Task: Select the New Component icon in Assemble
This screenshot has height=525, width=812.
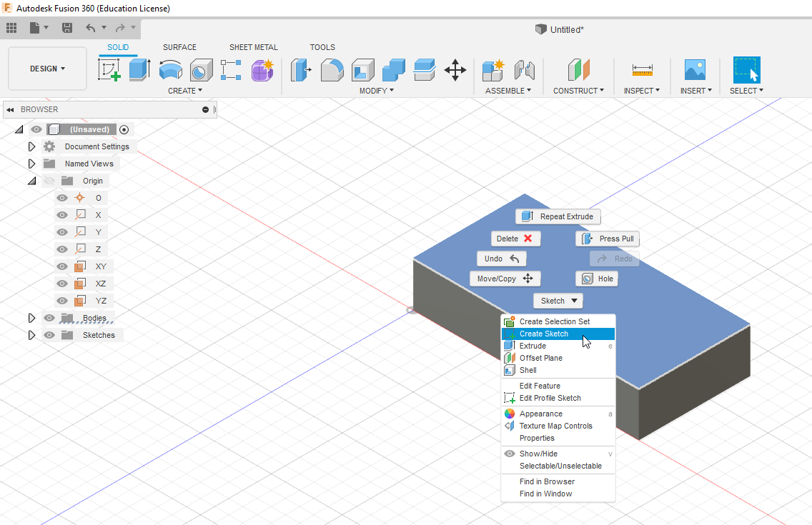Action: point(493,70)
